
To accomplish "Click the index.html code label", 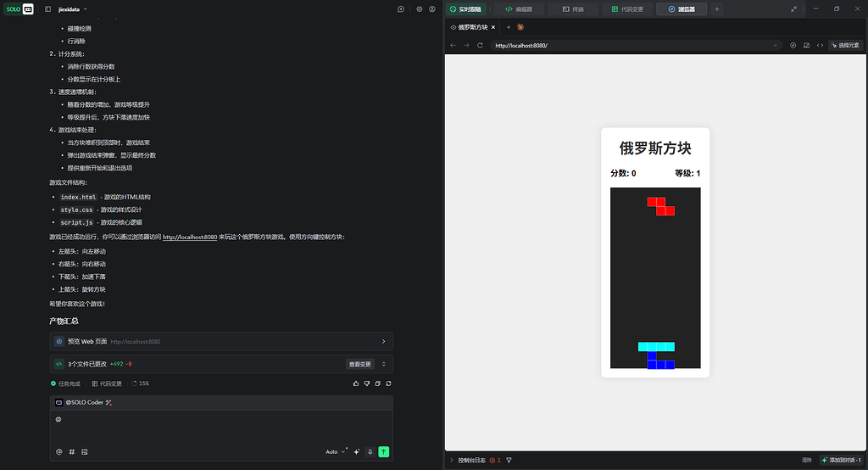I will 79,198.
